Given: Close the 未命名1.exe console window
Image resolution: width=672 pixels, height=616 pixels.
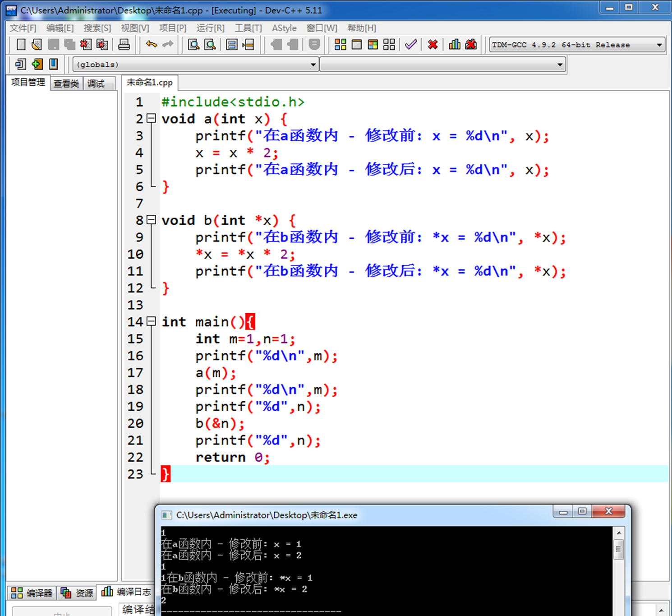Looking at the screenshot, I should [608, 511].
